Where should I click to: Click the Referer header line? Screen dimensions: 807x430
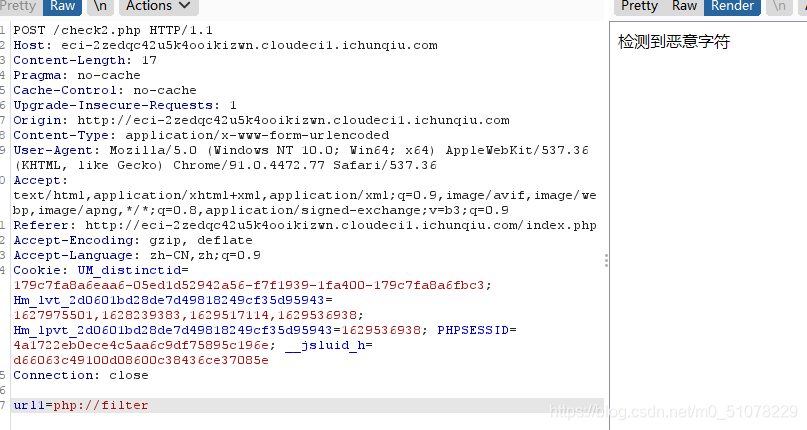(x=305, y=225)
